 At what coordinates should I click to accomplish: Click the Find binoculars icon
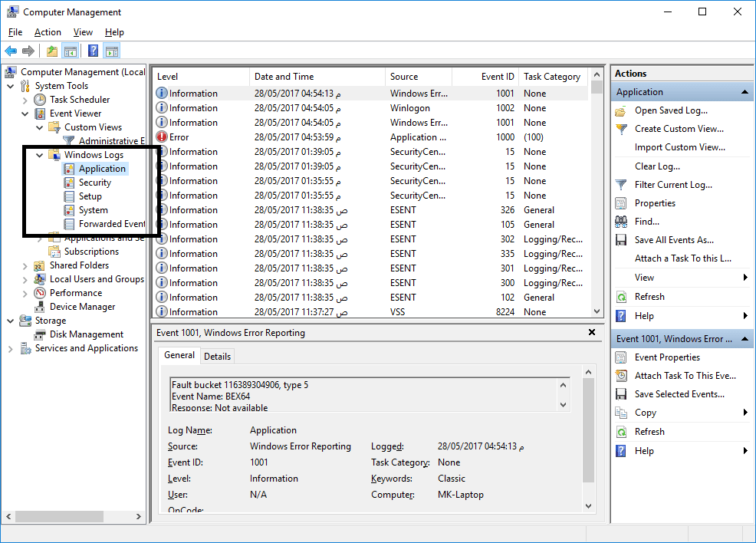pos(622,222)
